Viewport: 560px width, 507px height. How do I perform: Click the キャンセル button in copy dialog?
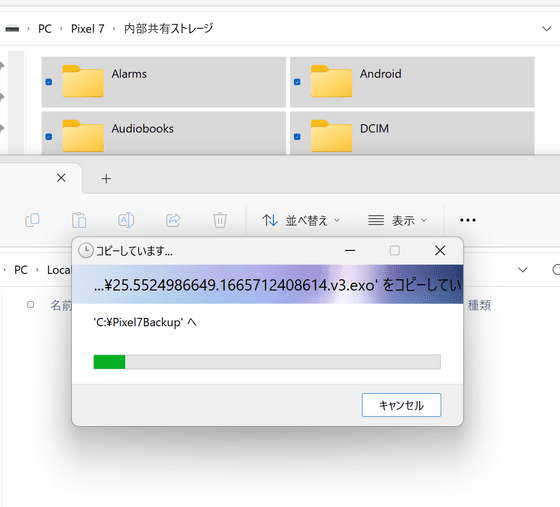401,405
